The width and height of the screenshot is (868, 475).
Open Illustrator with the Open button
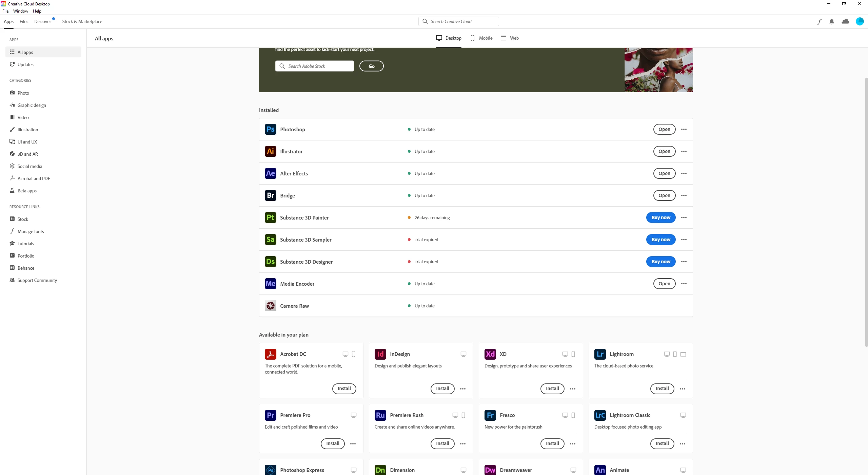pyautogui.click(x=664, y=151)
